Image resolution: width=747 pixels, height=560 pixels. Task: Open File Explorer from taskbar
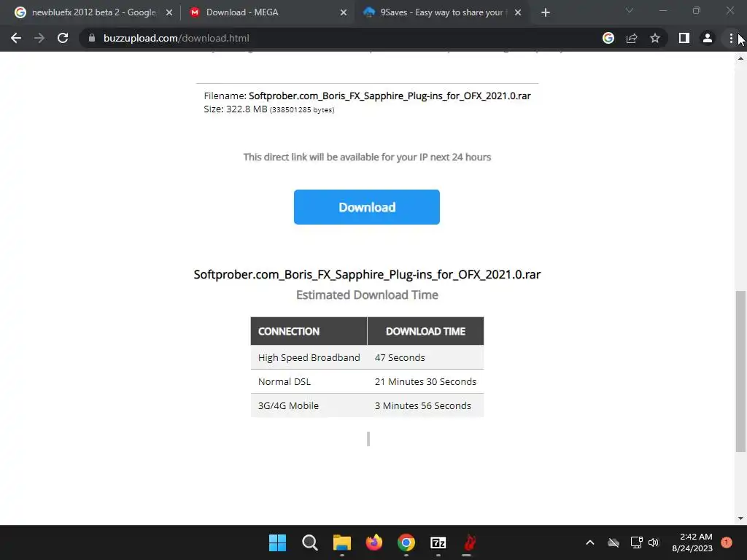point(341,542)
